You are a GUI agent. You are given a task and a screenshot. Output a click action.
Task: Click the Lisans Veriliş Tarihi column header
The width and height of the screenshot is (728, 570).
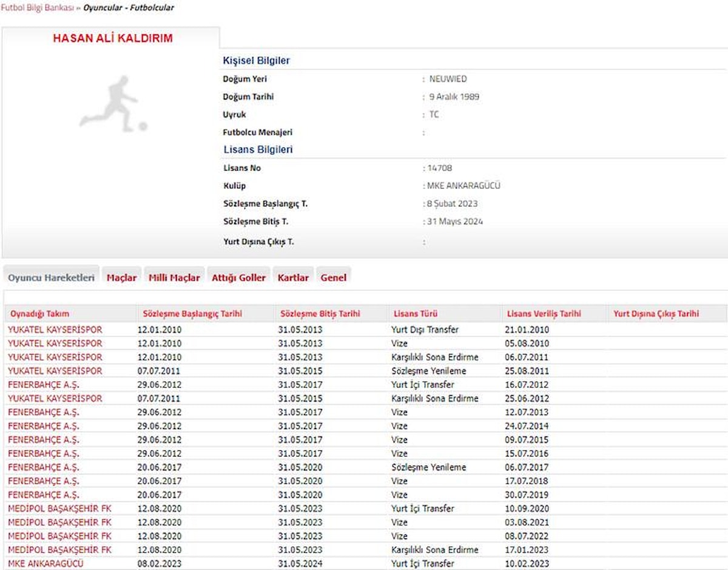coord(542,314)
